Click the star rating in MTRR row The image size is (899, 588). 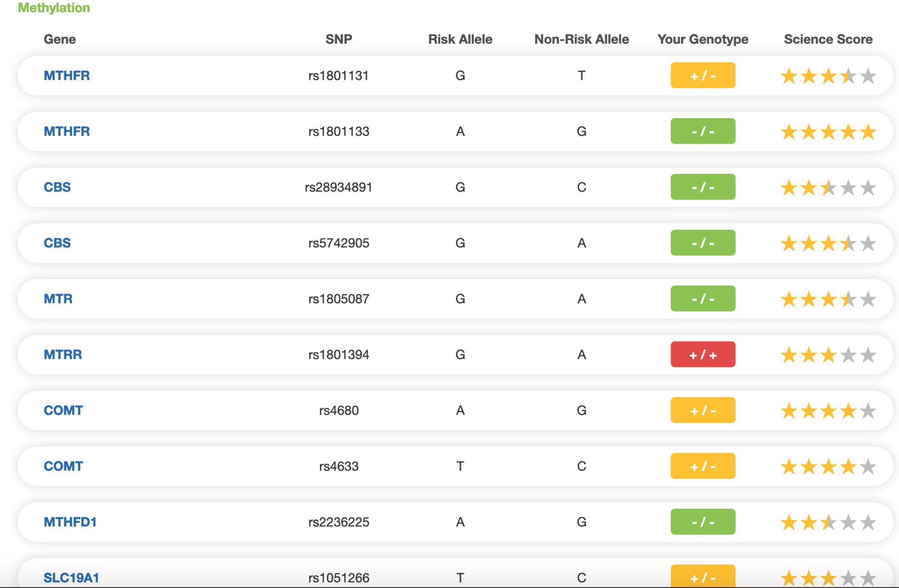[x=828, y=355]
